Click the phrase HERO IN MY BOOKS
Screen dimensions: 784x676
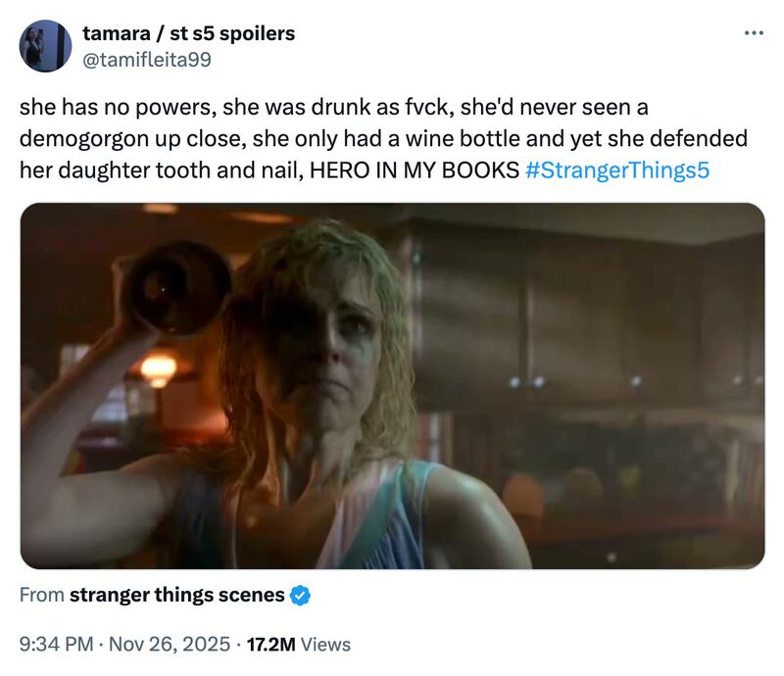coord(412,168)
